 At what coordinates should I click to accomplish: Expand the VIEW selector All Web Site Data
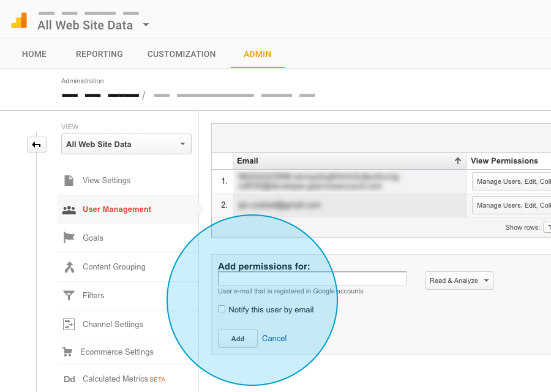126,144
